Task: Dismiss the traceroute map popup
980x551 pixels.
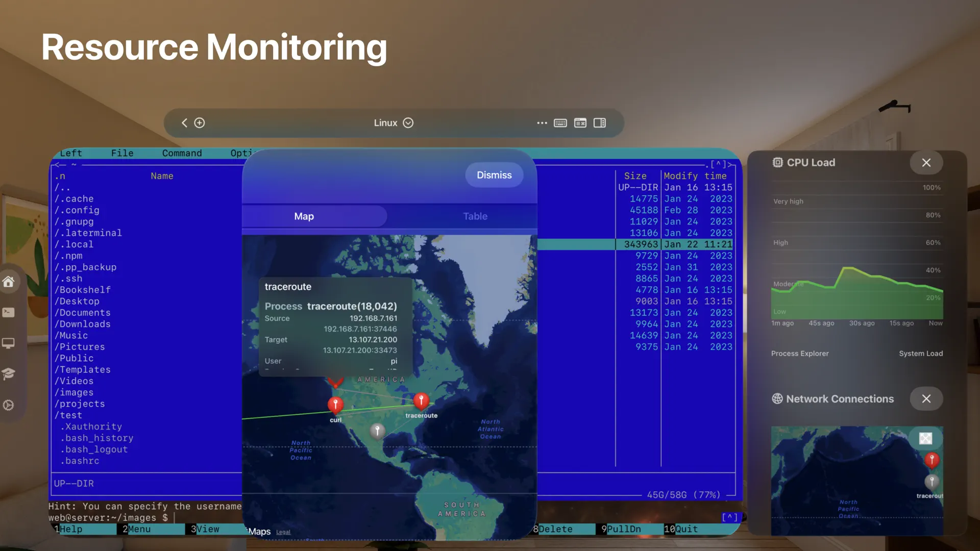Action: click(494, 174)
